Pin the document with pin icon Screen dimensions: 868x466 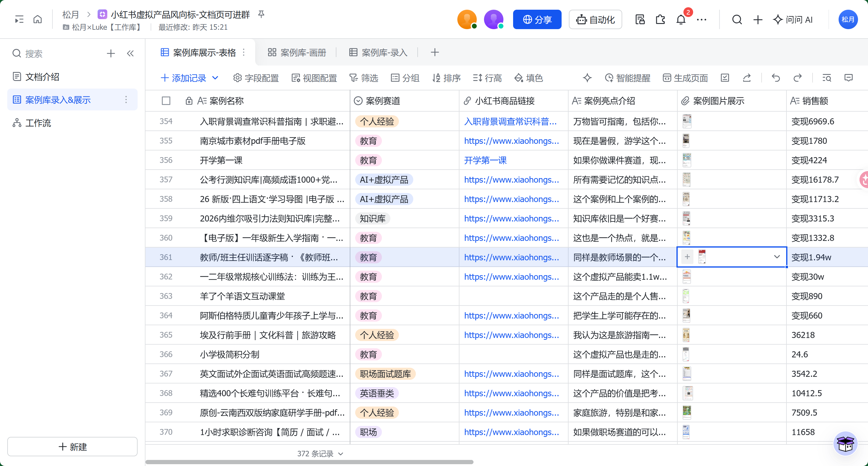click(x=261, y=14)
